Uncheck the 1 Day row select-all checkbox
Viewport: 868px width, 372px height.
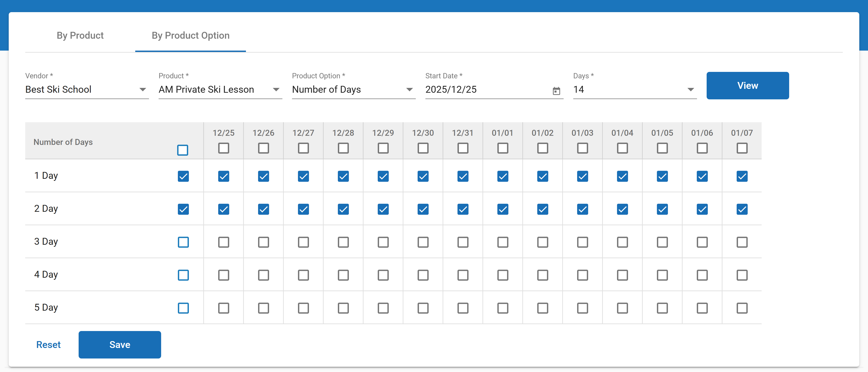(183, 176)
